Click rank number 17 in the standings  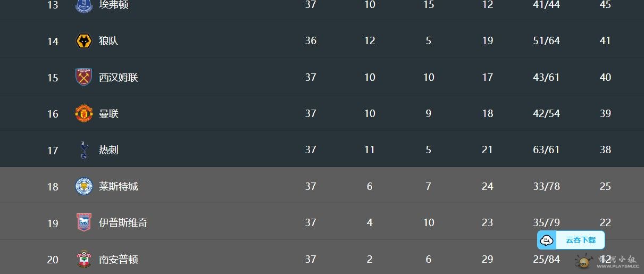coord(53,151)
